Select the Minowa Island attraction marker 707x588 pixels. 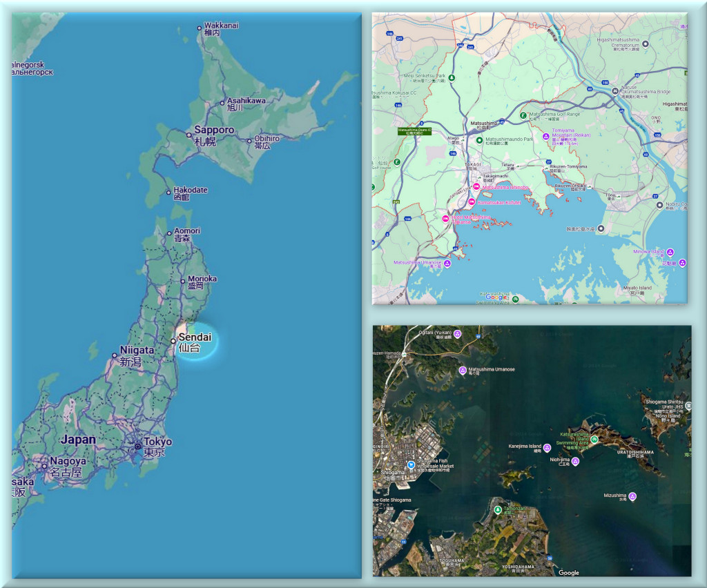pos(670,252)
